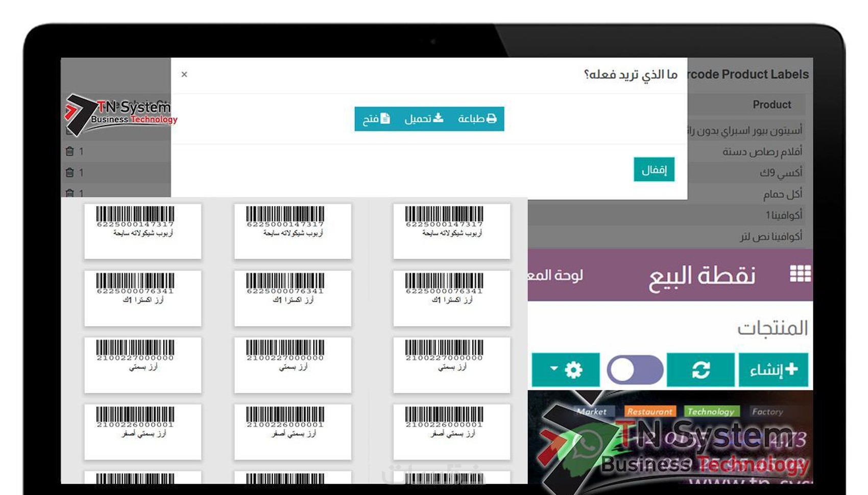Viewport: 868px width, 495px height.
Task: Click middle-column 6225000076341 barcode label
Action: click(293, 298)
